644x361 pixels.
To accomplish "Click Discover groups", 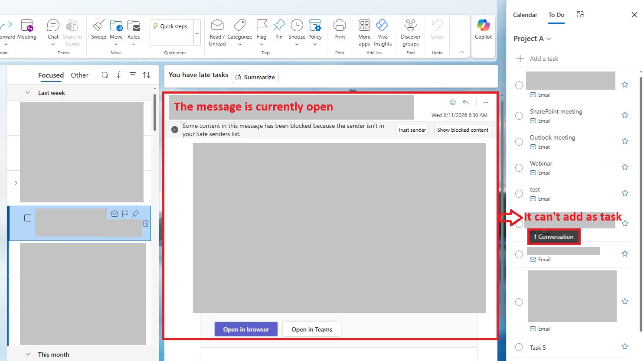I will [410, 25].
